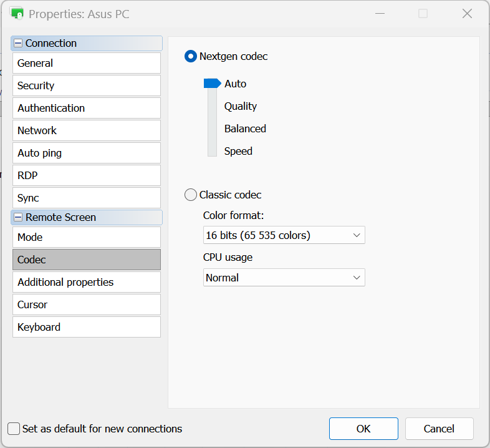Select the Codec page
The image size is (490, 448).
(87, 260)
